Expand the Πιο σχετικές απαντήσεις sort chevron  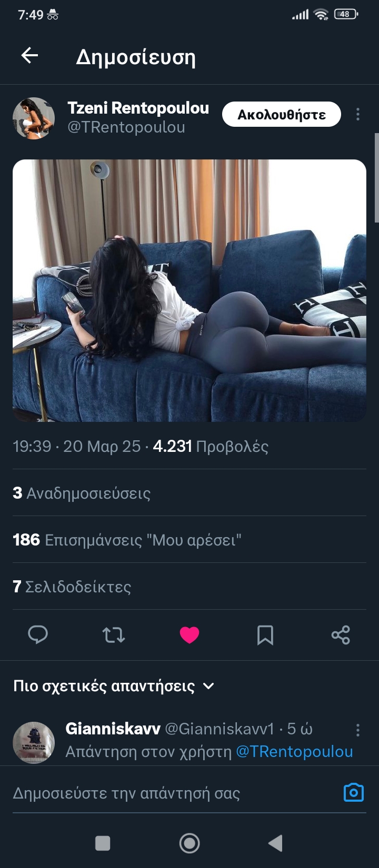pos(208,686)
